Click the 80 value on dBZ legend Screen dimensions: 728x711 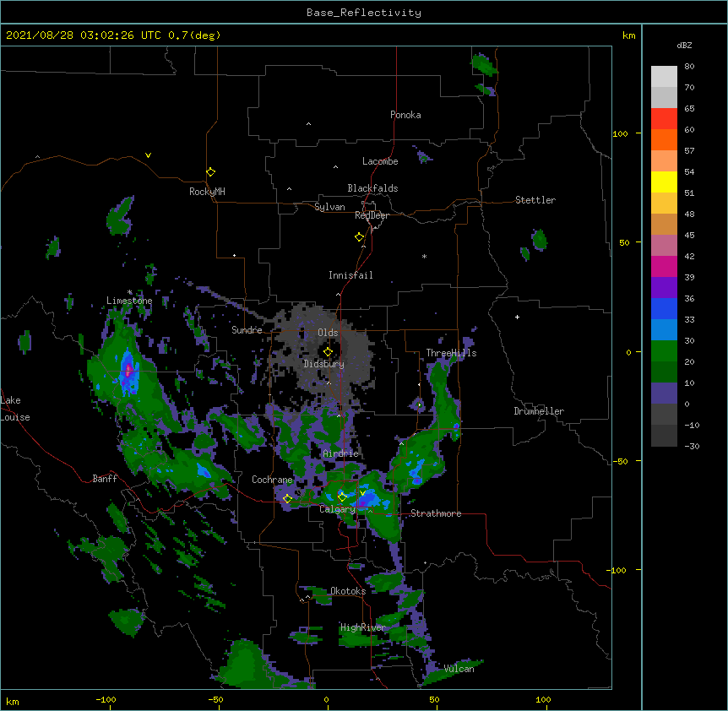point(689,67)
